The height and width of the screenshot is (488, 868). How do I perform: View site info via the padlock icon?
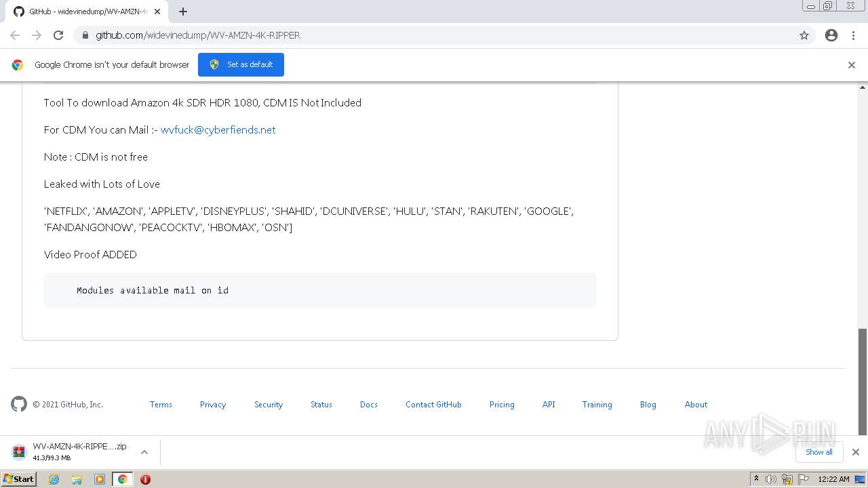[85, 35]
